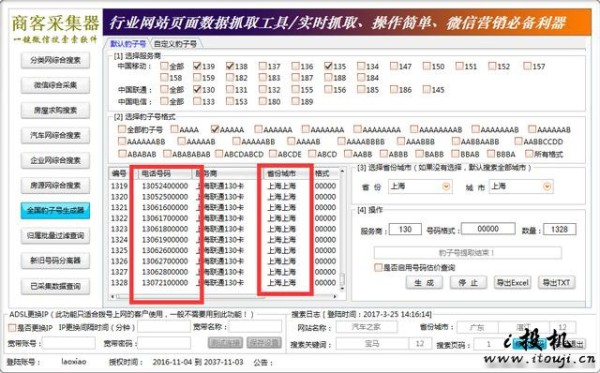Click the 电话号码 column header
600x373 pixels.
[165, 174]
